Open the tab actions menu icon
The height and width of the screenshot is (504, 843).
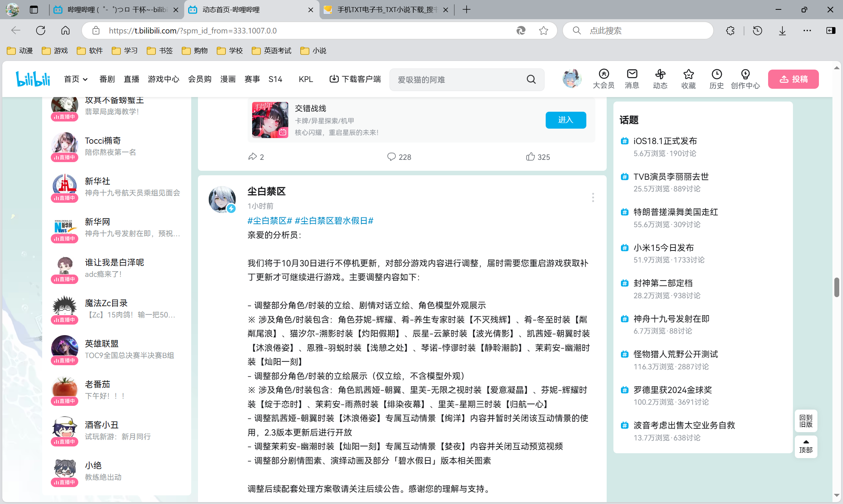[34, 9]
